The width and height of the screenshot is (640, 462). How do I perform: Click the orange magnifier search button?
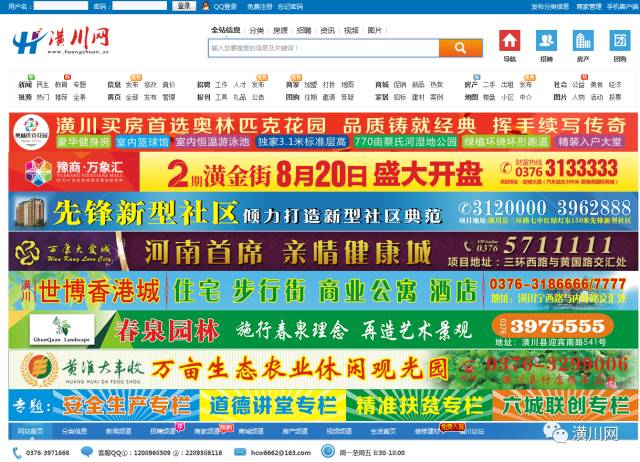pyautogui.click(x=460, y=48)
